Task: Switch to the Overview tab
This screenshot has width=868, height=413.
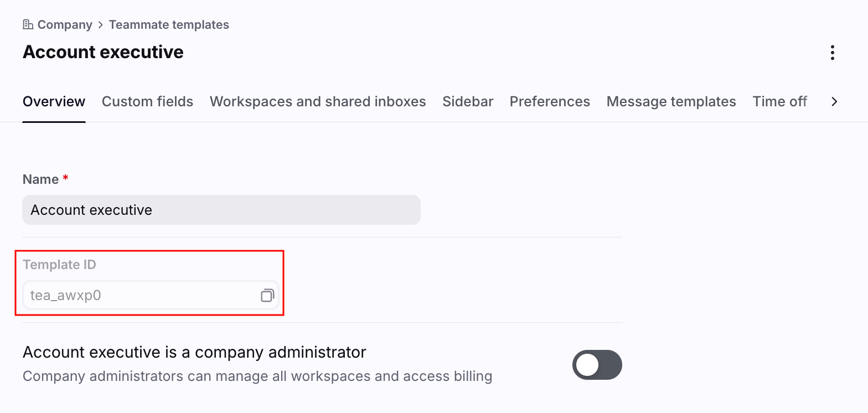Action: tap(54, 102)
